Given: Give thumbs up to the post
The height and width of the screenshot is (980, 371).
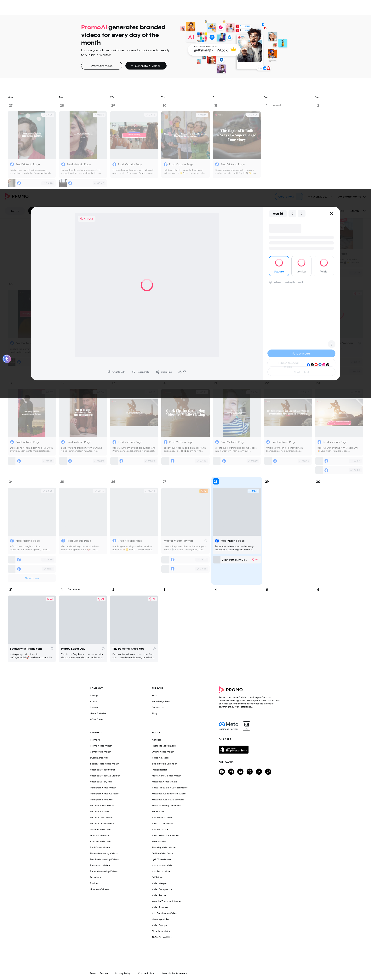Looking at the screenshot, I should click(180, 372).
